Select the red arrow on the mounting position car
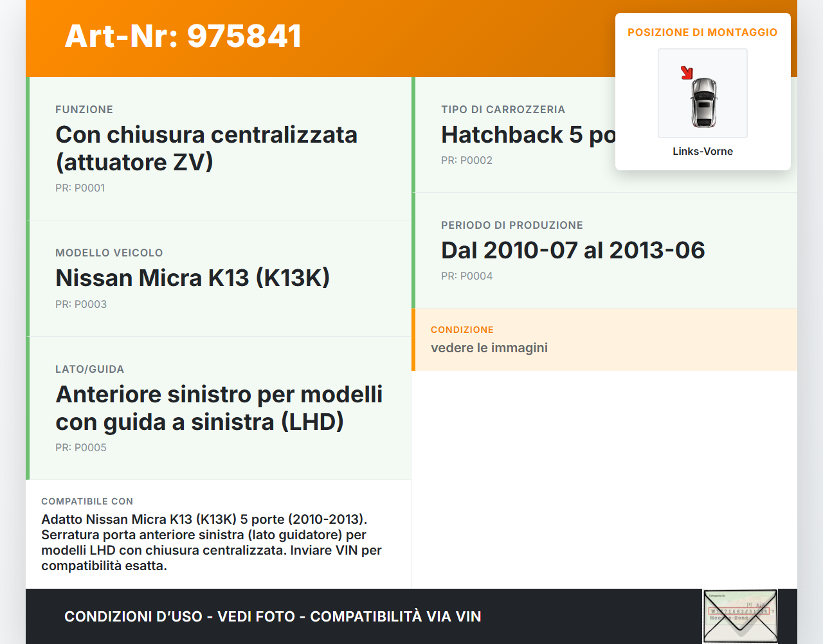The image size is (823, 644). [686, 73]
